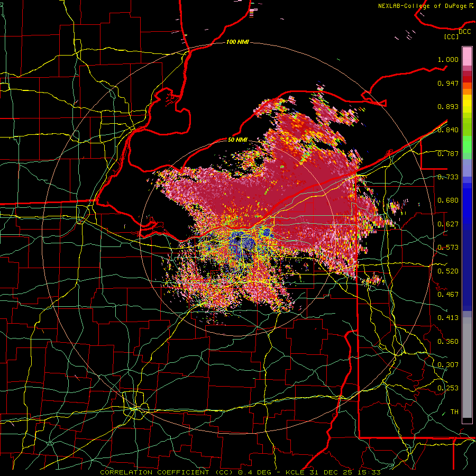The image size is (476, 476).
Task: Click the gray band in the color bar
Action: tap(467, 368)
